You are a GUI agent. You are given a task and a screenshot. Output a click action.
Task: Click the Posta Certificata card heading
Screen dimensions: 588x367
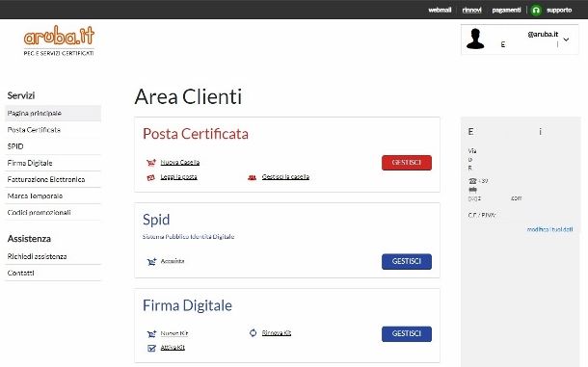(x=196, y=134)
